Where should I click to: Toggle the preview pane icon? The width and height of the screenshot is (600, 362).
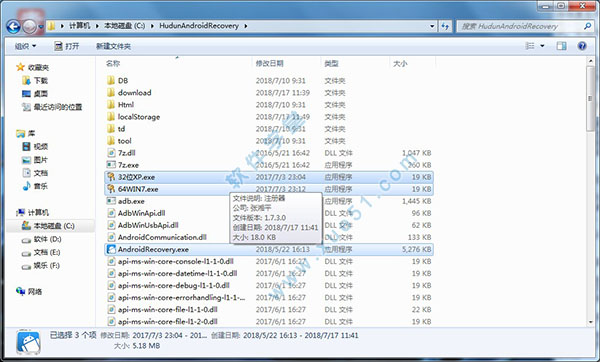[561, 46]
